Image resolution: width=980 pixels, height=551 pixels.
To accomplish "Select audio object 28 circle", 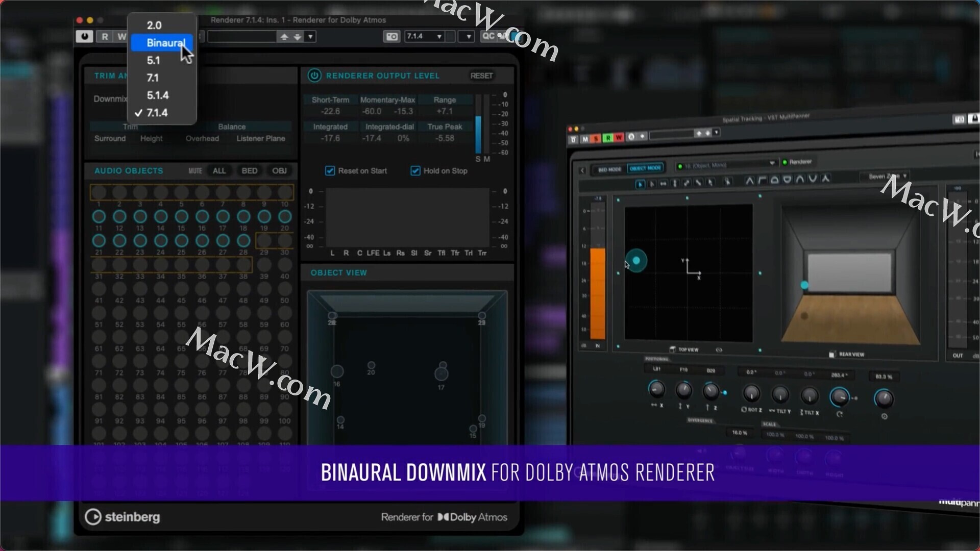I will click(243, 240).
